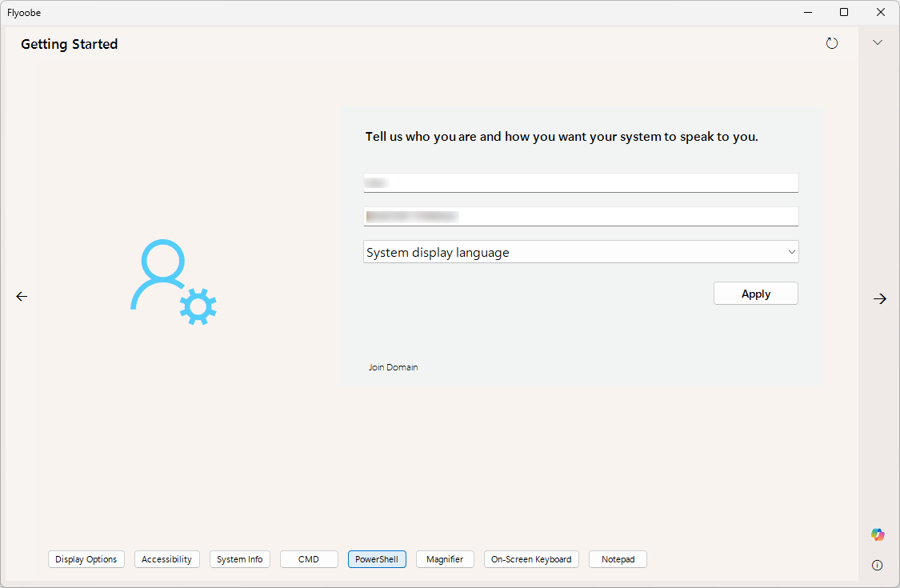Screen dimensions: 900x588
Task: Open the Accessibility settings button
Action: pyautogui.click(x=167, y=559)
